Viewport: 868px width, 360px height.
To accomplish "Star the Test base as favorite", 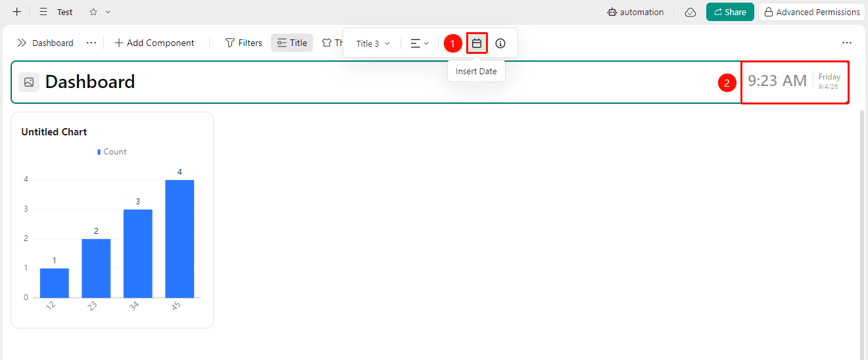I will pyautogui.click(x=93, y=12).
